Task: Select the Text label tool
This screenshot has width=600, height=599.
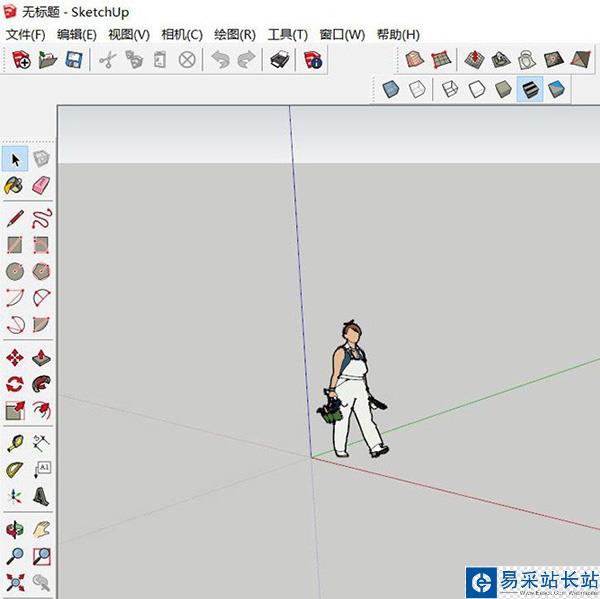Action: click(42, 470)
